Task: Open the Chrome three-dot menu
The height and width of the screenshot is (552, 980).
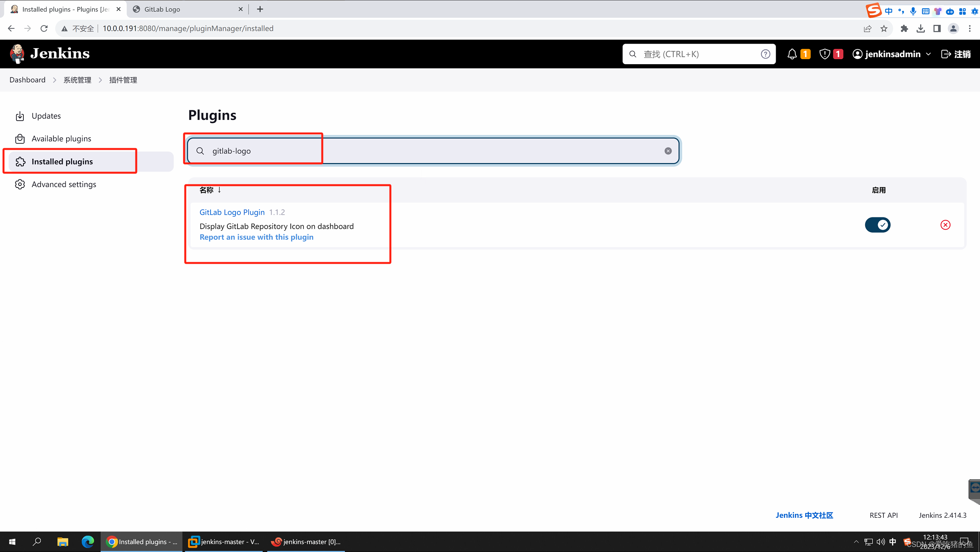Action: coord(969,28)
